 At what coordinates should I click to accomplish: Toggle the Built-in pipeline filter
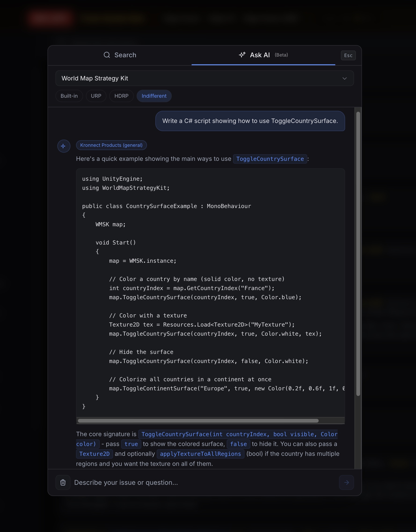coord(69,96)
